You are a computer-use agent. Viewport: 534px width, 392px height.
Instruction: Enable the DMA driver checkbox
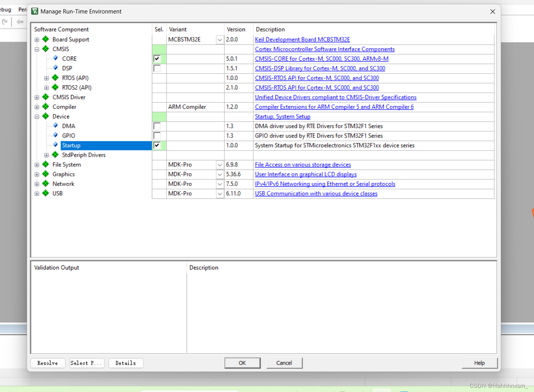click(157, 126)
